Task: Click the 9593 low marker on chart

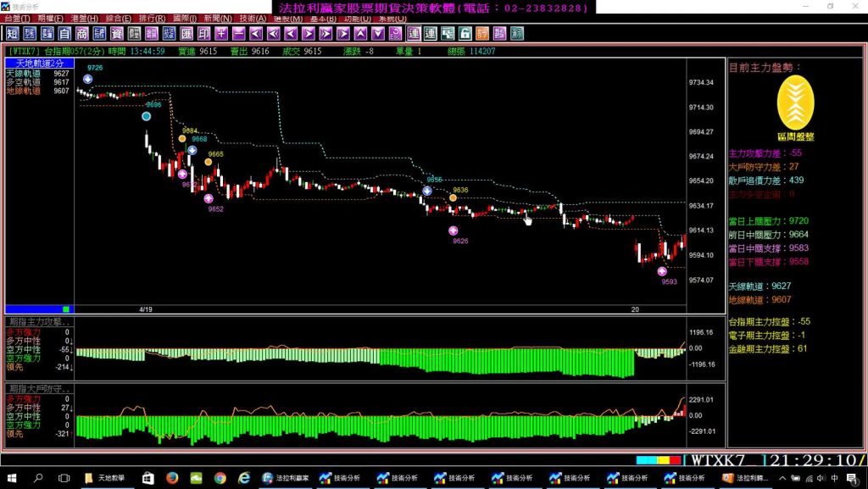Action: [662, 271]
